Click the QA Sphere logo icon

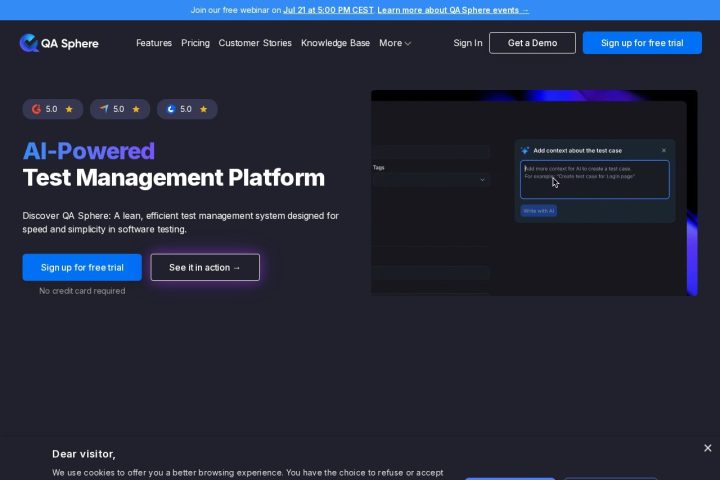point(28,43)
